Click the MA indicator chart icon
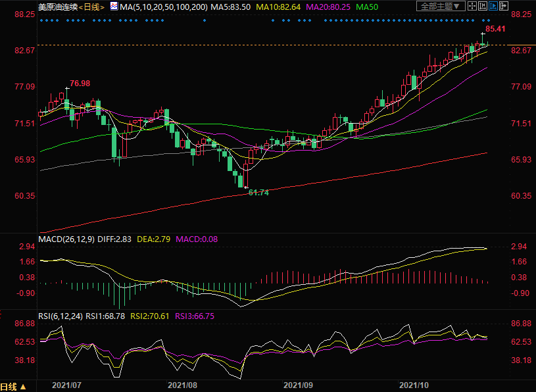536x392 pixels. click(x=114, y=6)
